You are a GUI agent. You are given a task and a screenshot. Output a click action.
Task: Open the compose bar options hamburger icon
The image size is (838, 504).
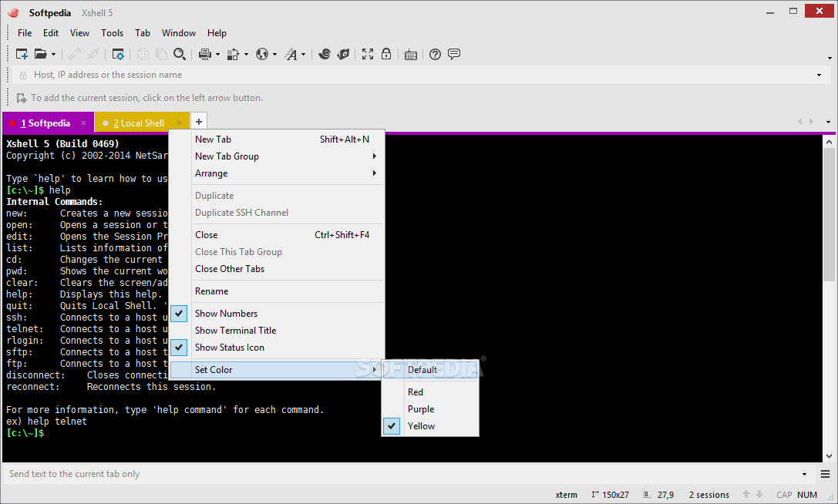[825, 474]
